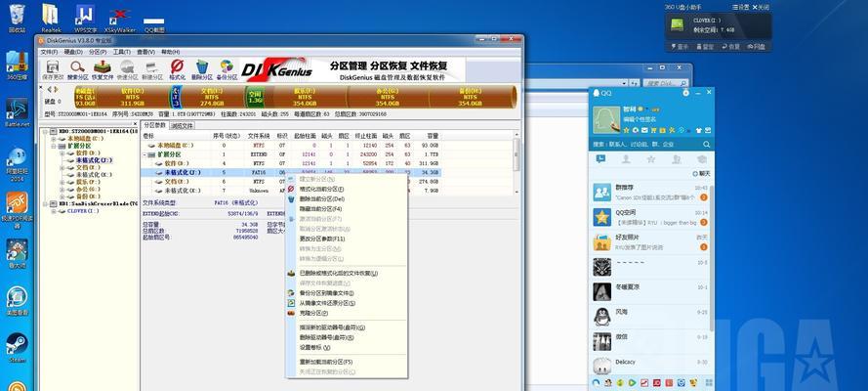Click the 搜索分区 magnifier toolbar icon
Screen dimensions: 868x391
pos(77,69)
